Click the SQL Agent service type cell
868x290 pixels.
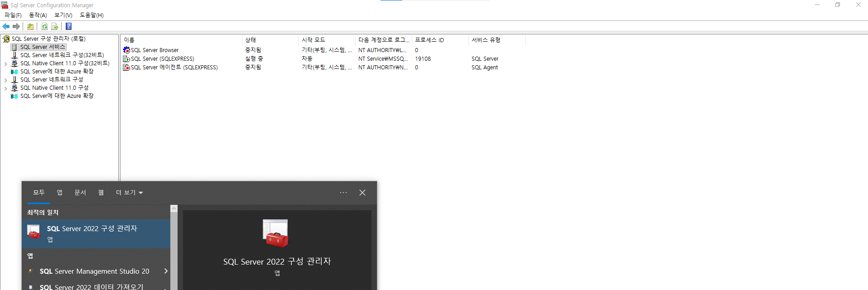point(484,68)
